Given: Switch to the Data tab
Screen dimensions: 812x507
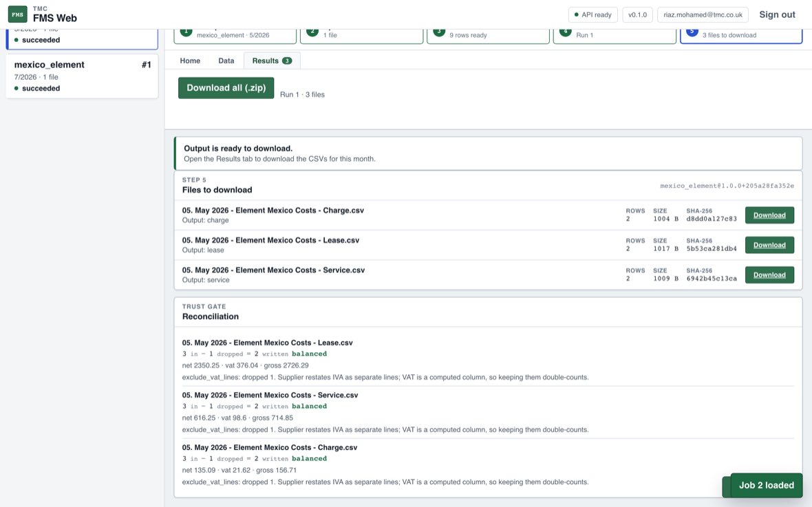Looking at the screenshot, I should (226, 61).
